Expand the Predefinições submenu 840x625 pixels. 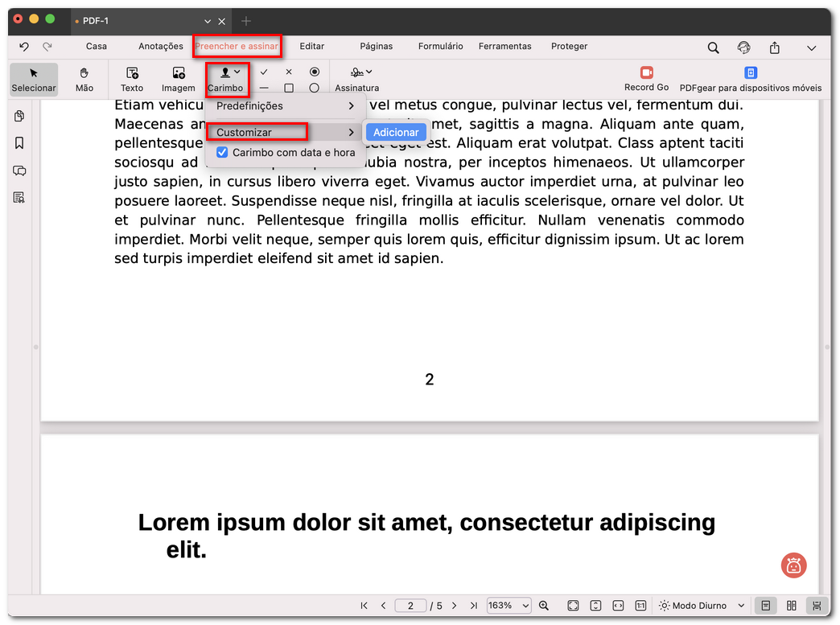257,105
